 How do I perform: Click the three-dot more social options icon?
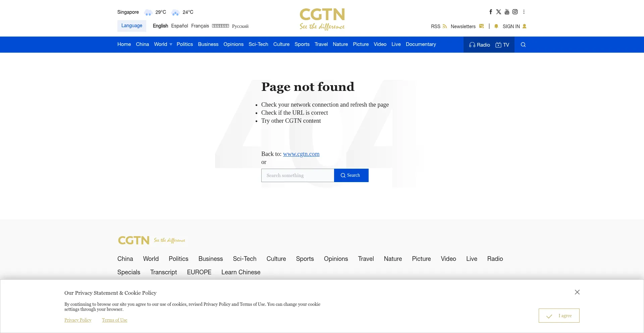pos(524,12)
